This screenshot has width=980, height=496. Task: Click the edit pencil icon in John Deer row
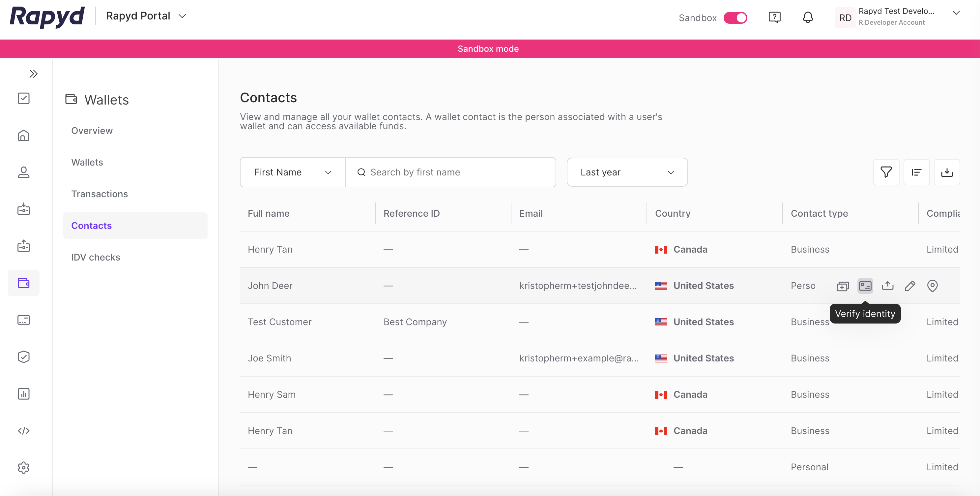(909, 286)
